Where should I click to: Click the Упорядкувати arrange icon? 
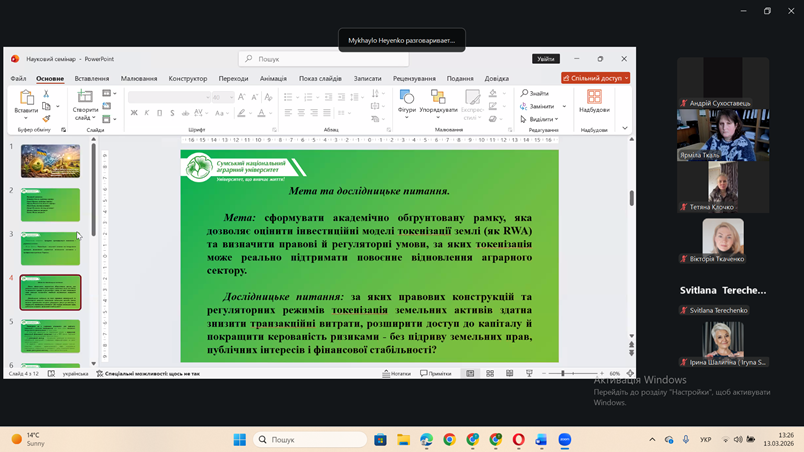(438, 98)
